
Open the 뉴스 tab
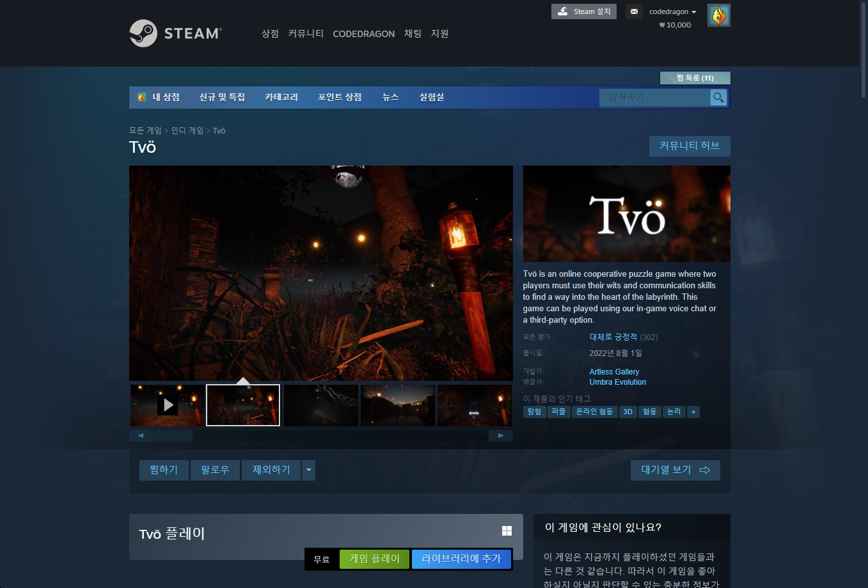(x=390, y=97)
